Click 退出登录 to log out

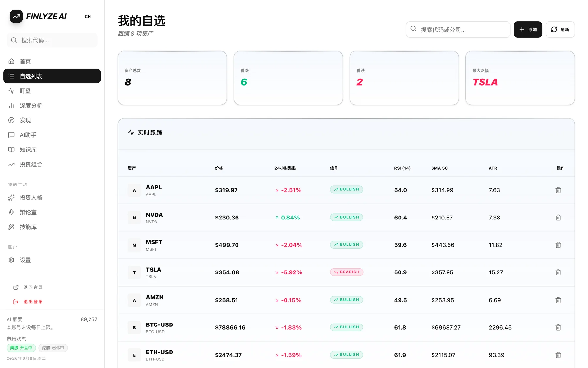28,302
